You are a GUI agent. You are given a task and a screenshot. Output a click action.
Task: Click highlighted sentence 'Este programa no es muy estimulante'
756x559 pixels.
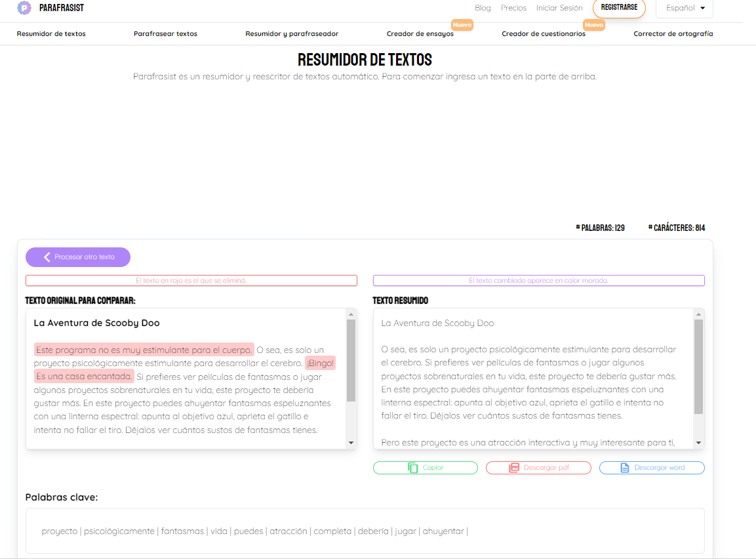coord(144,350)
